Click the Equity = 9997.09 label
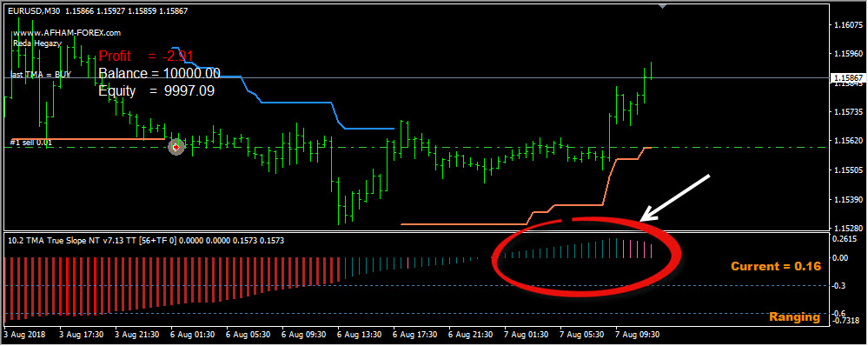 [x=156, y=91]
